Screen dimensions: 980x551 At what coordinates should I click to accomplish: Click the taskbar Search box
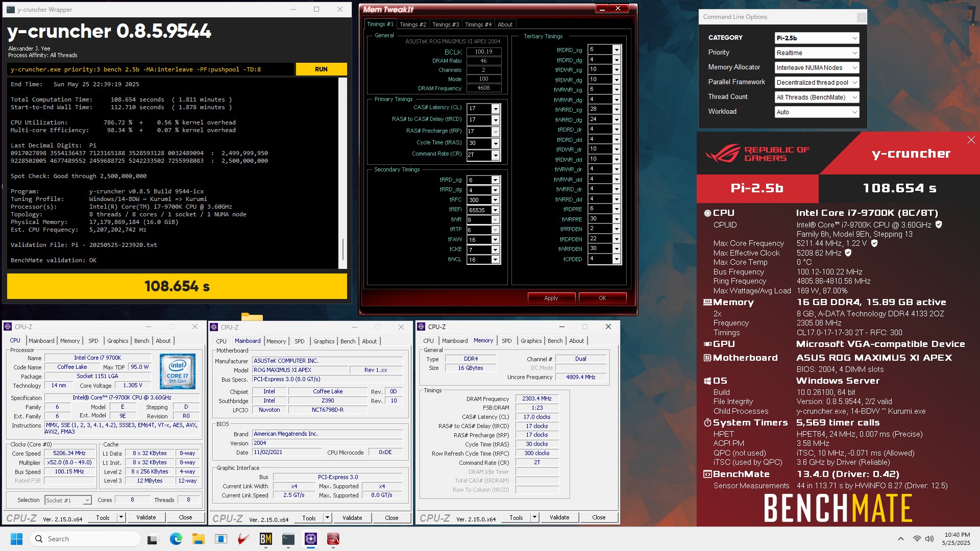pos(85,539)
